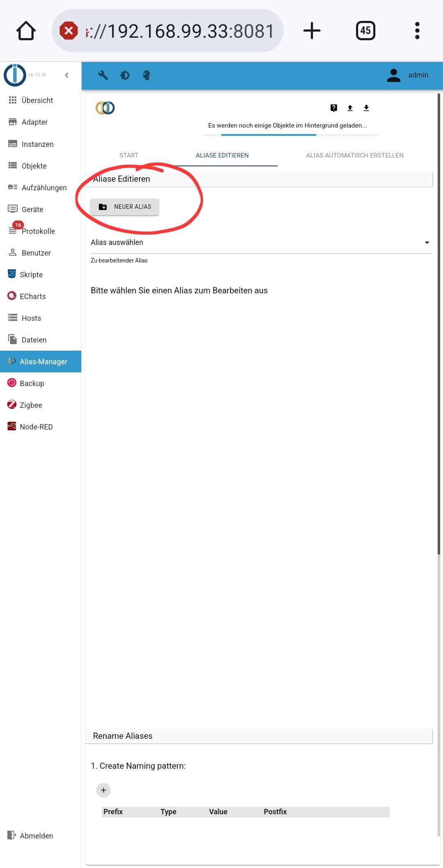The width and height of the screenshot is (443, 868).
Task: Create a new alias with Neuer Alias
Action: (x=125, y=207)
